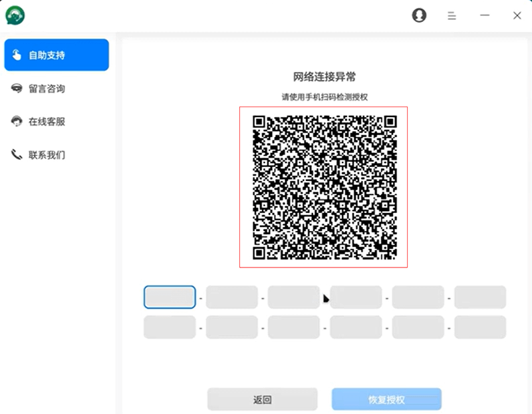The width and height of the screenshot is (532, 414).
Task: Focus the first code field in top row
Action: 170,297
